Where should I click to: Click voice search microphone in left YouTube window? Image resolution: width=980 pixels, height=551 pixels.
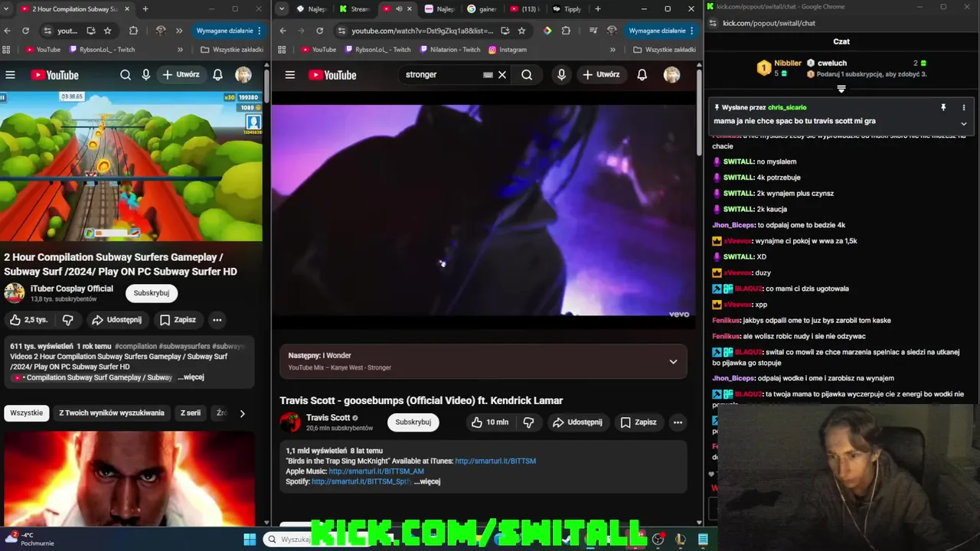[145, 75]
